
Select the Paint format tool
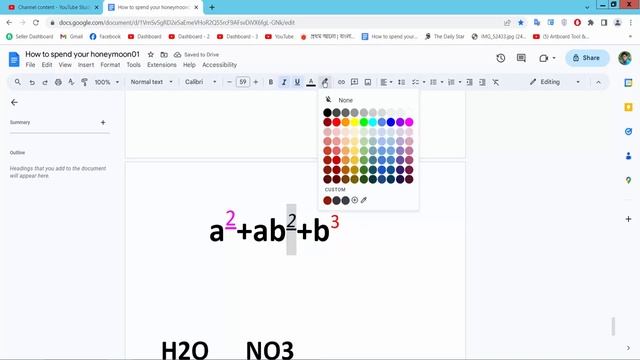[x=84, y=82]
